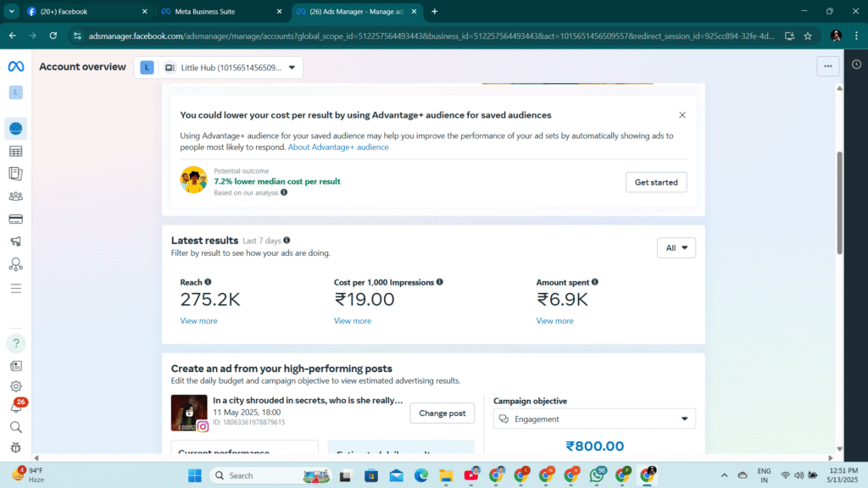Open the All results filter dropdown
Image resolution: width=868 pixels, height=488 pixels.
click(x=676, y=248)
